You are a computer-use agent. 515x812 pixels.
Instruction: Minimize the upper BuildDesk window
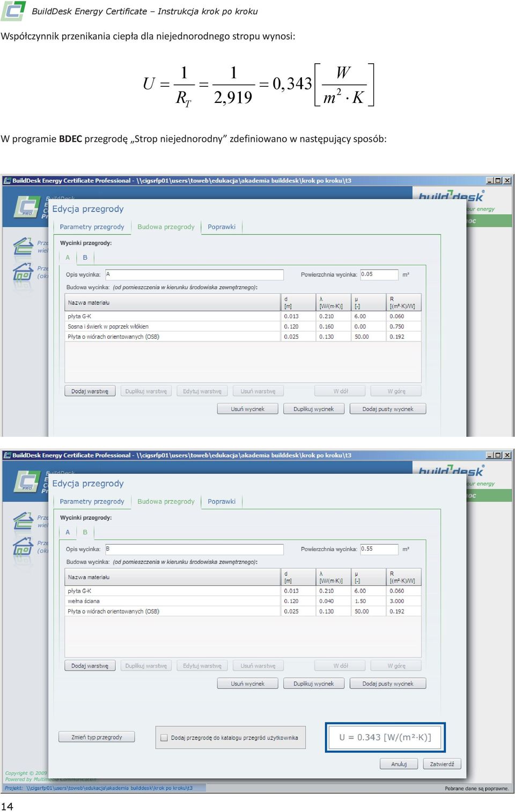489,181
